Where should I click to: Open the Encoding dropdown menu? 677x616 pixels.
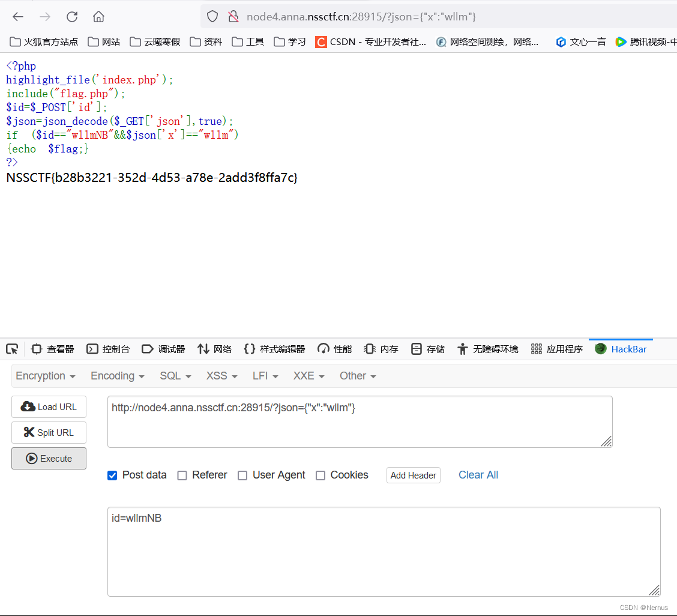[x=116, y=375]
